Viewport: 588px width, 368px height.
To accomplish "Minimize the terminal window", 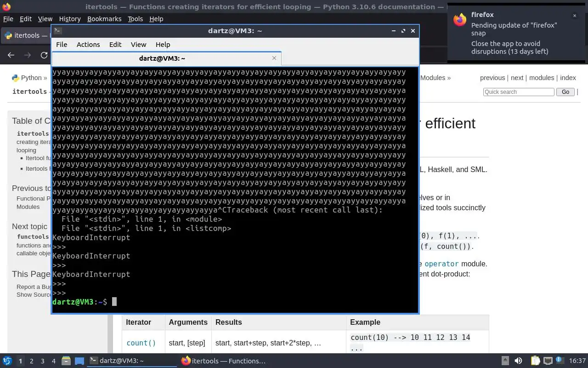I will coord(394,31).
